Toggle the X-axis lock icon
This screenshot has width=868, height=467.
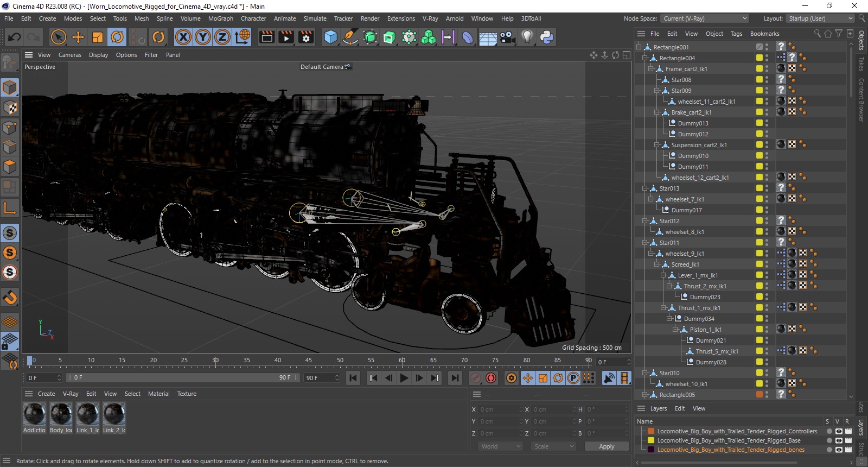183,37
